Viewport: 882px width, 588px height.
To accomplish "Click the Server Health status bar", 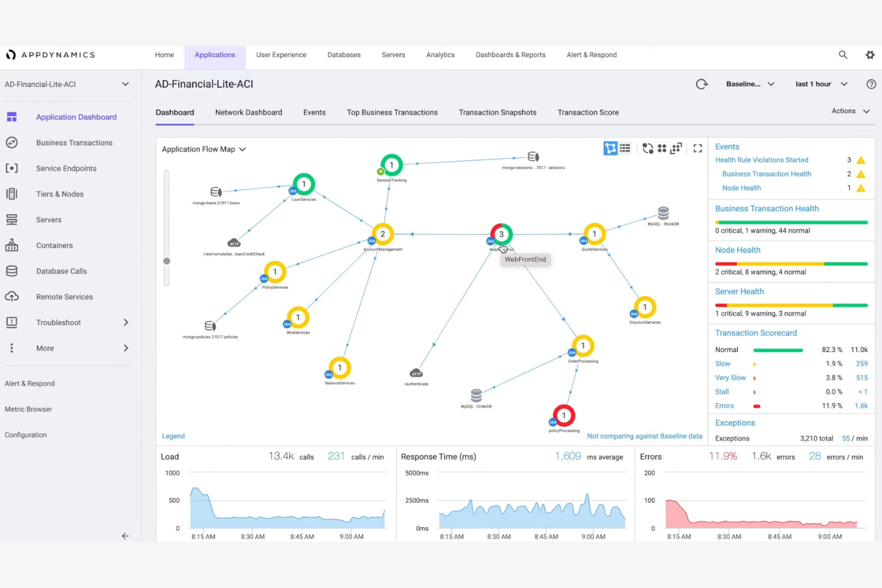I will pyautogui.click(x=791, y=305).
